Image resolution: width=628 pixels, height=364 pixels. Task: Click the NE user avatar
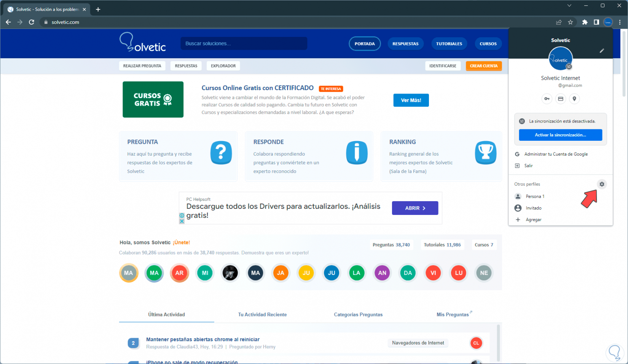tap(484, 273)
